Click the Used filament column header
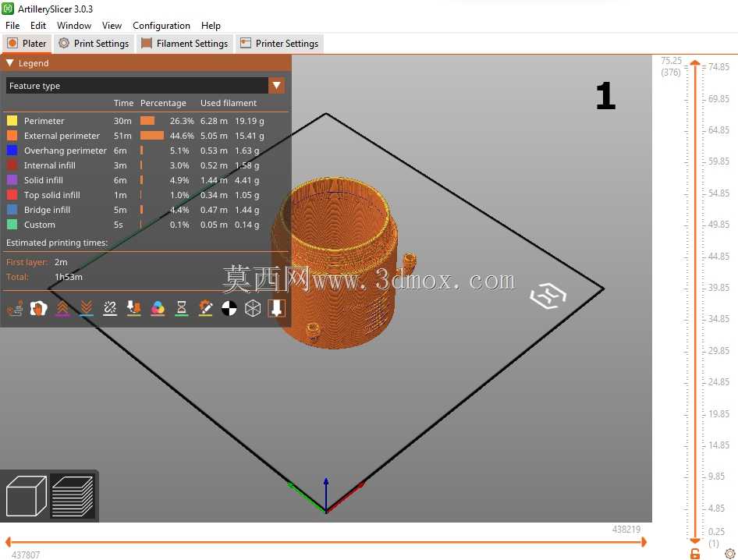Image resolution: width=738 pixels, height=560 pixels. click(x=229, y=103)
